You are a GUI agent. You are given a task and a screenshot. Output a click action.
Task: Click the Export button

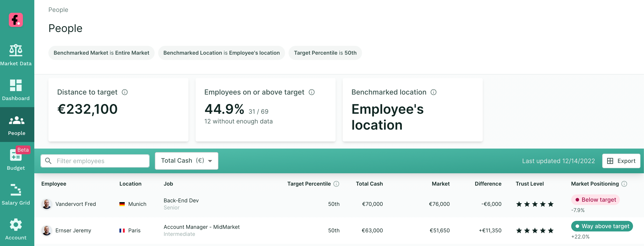pos(621,161)
